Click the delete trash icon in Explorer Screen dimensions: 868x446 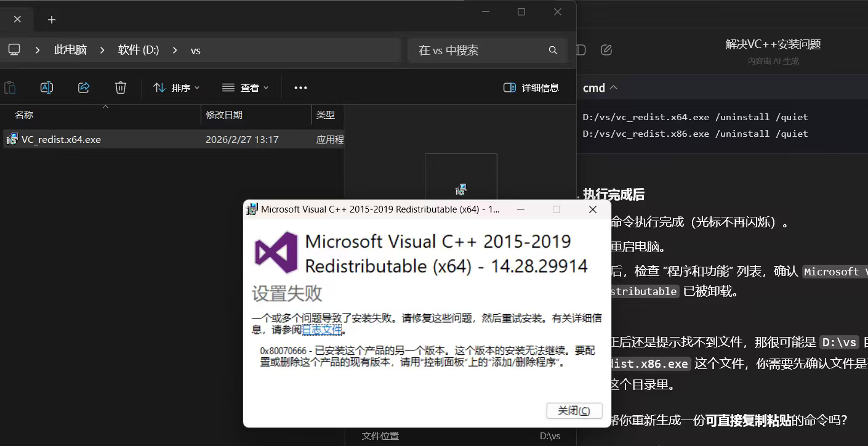pos(121,87)
